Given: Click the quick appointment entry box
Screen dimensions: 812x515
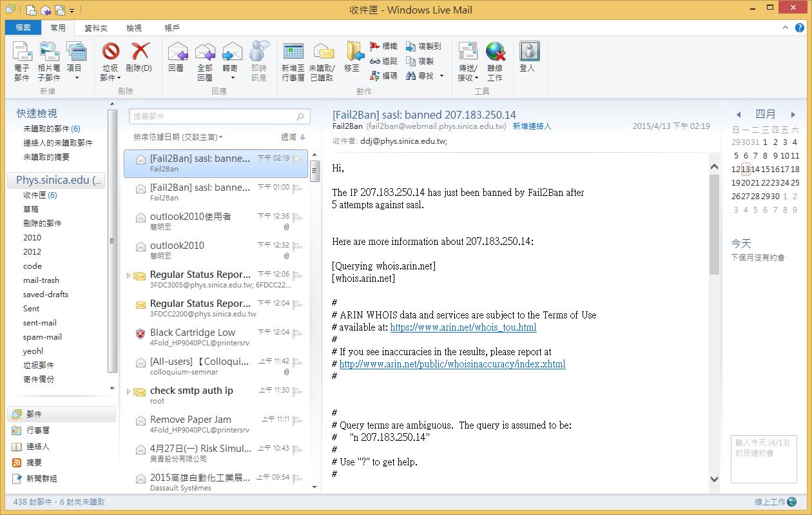Looking at the screenshot, I should 764,459.
